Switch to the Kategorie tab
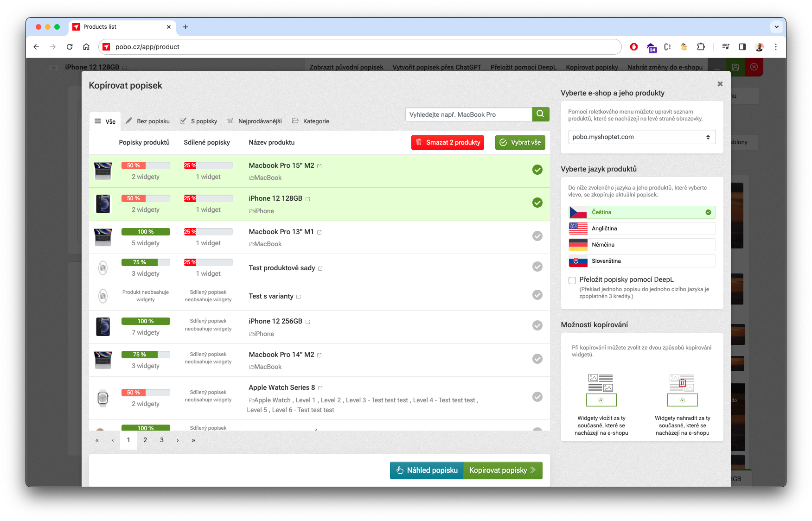 point(310,121)
